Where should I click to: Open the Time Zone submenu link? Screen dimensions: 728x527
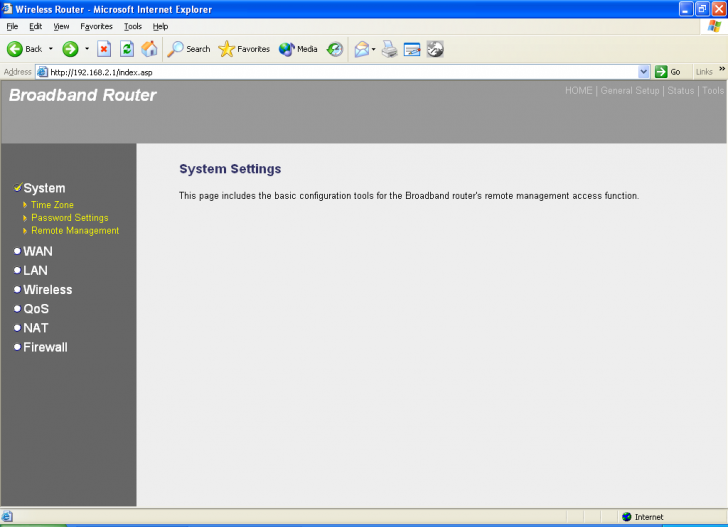click(x=52, y=205)
